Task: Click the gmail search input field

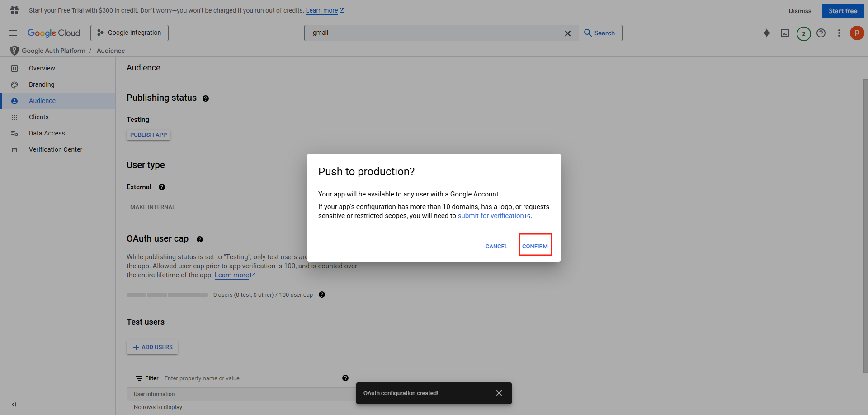Action: (x=434, y=33)
